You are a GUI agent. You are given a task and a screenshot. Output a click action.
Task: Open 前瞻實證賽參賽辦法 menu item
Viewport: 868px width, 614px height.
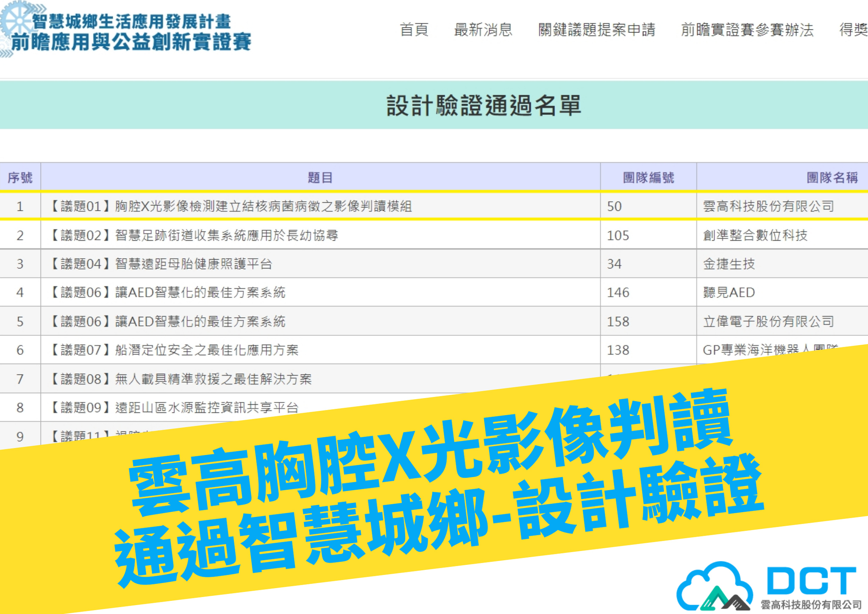pyautogui.click(x=747, y=30)
